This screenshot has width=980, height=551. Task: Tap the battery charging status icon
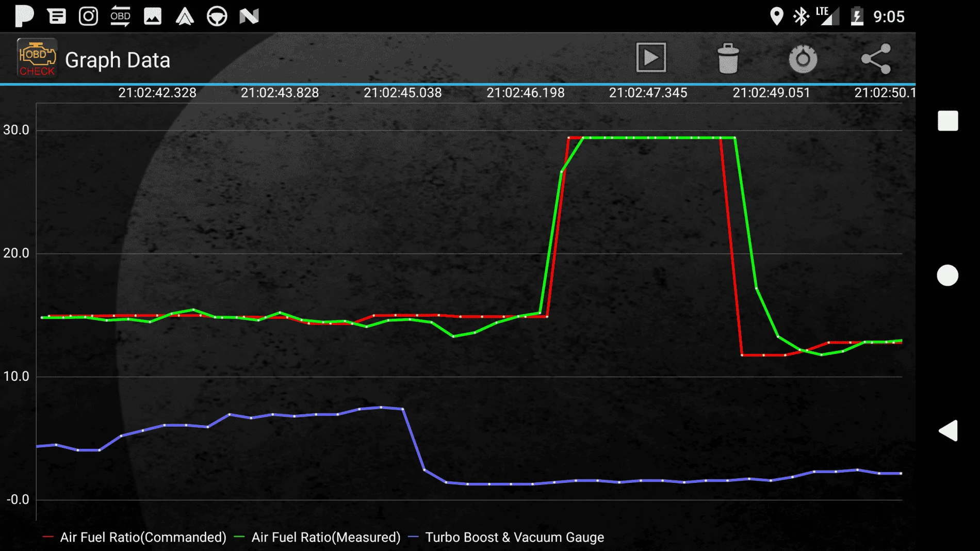[x=857, y=17]
